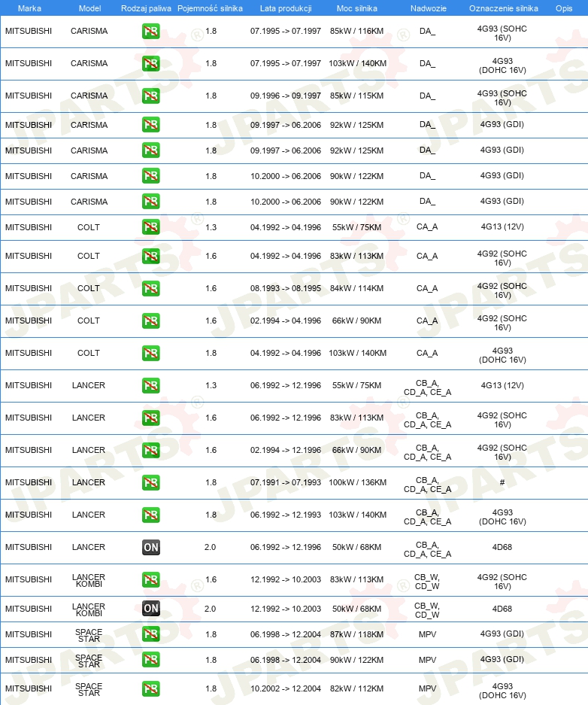Image resolution: width=588 pixels, height=705 pixels.
Task: Click petrol icon for Lancer 100kW/136KM row
Action: [x=151, y=482]
